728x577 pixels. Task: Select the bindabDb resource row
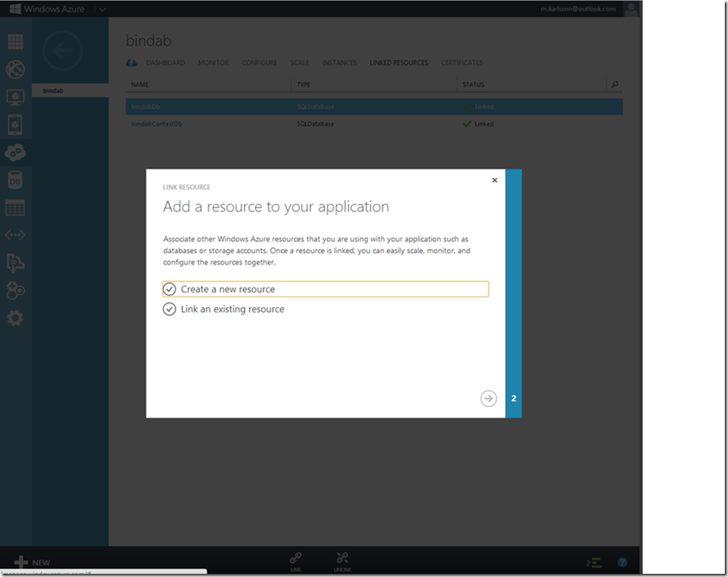coord(374,107)
